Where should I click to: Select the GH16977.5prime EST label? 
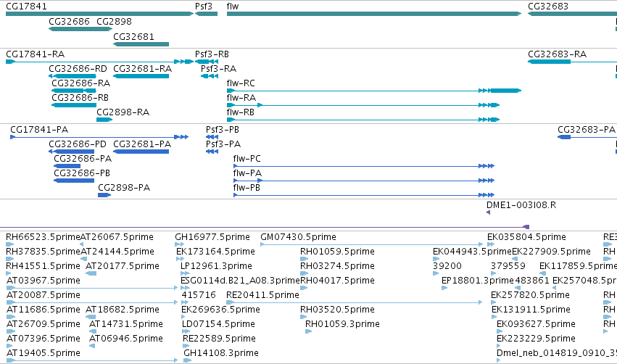[212, 237]
